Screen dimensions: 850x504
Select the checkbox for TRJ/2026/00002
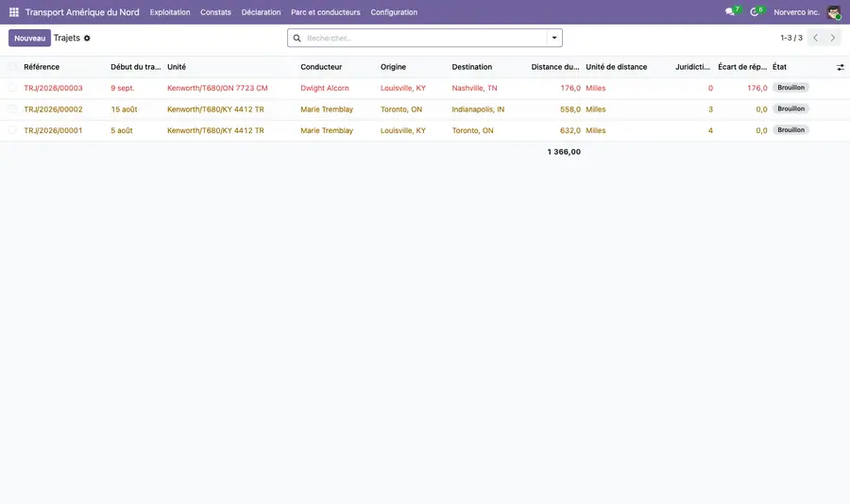pyautogui.click(x=12, y=109)
